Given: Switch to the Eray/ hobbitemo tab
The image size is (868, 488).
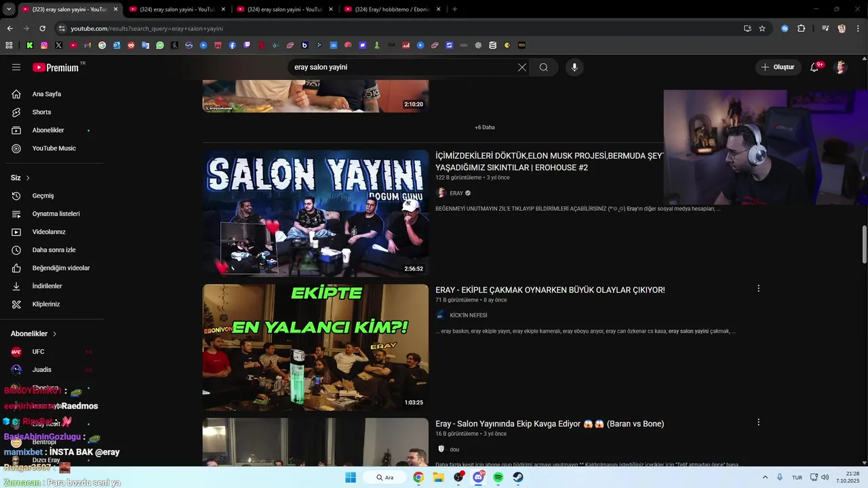Looking at the screenshot, I should pos(393,9).
